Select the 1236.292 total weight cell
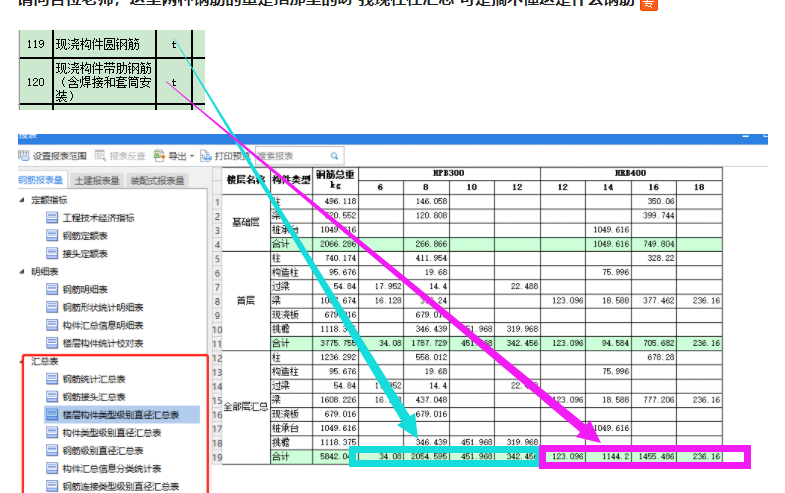The height and width of the screenshot is (493, 785). 335,357
